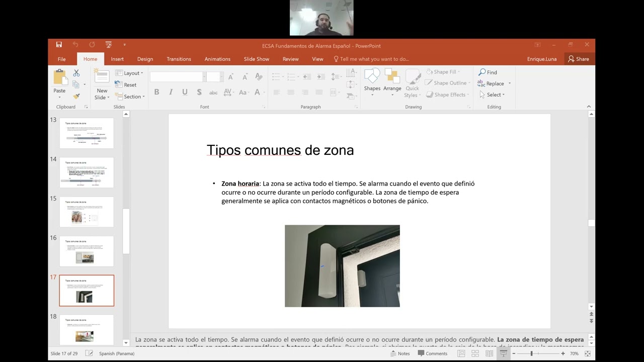Click the Save icon in the title bar

point(59,45)
